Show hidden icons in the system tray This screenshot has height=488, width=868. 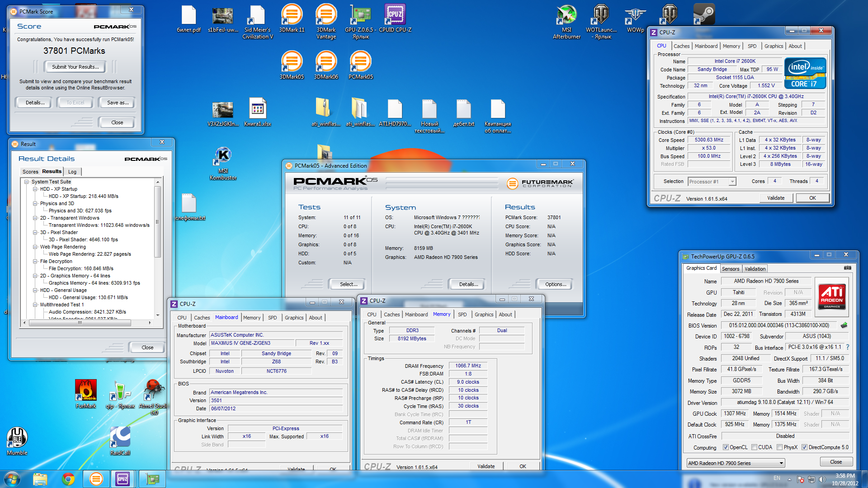pos(789,479)
